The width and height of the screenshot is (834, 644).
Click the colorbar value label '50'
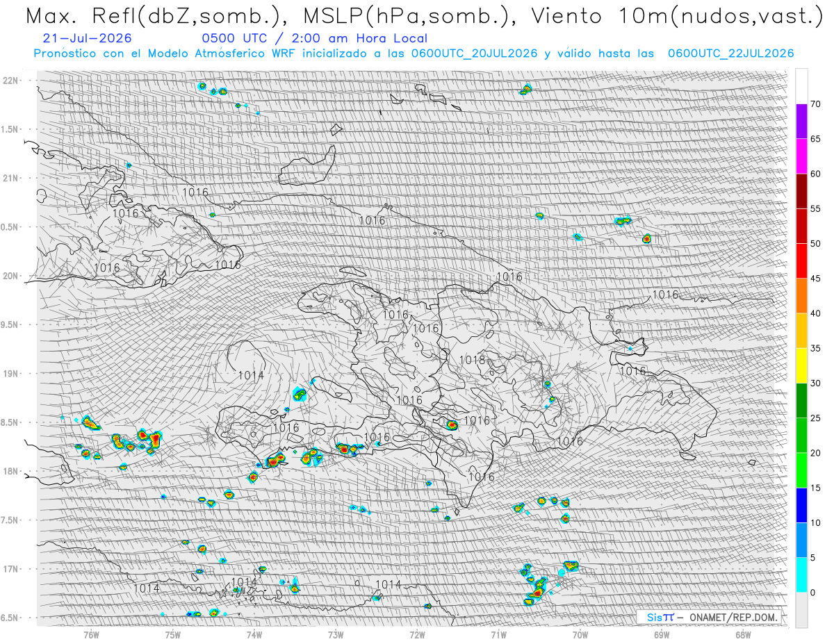815,244
